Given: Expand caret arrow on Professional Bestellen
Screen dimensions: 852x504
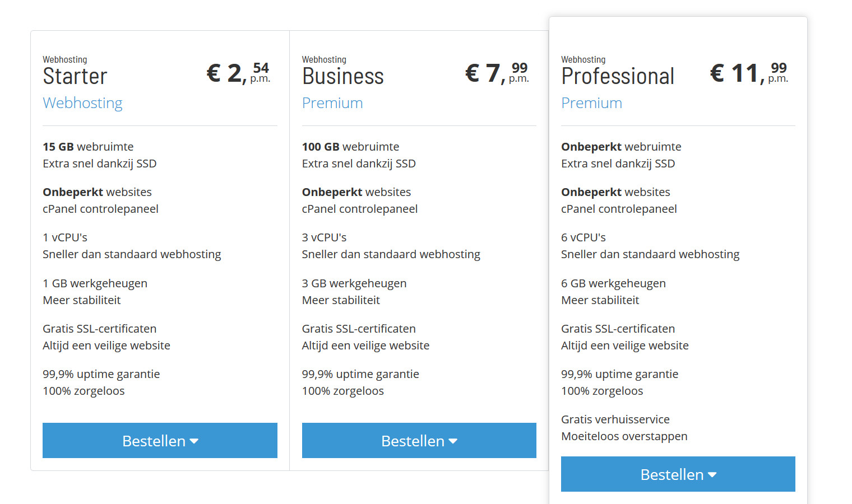Looking at the screenshot, I should pyautogui.click(x=712, y=475).
